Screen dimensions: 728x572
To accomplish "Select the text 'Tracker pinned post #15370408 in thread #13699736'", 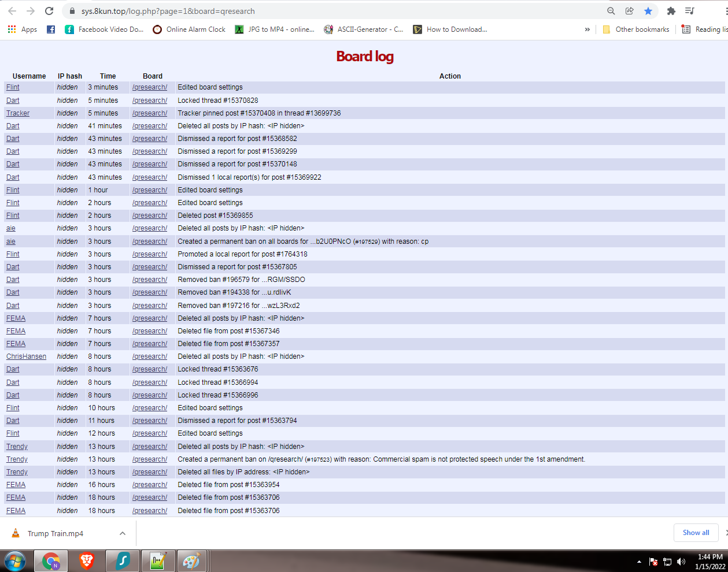I will 259,113.
